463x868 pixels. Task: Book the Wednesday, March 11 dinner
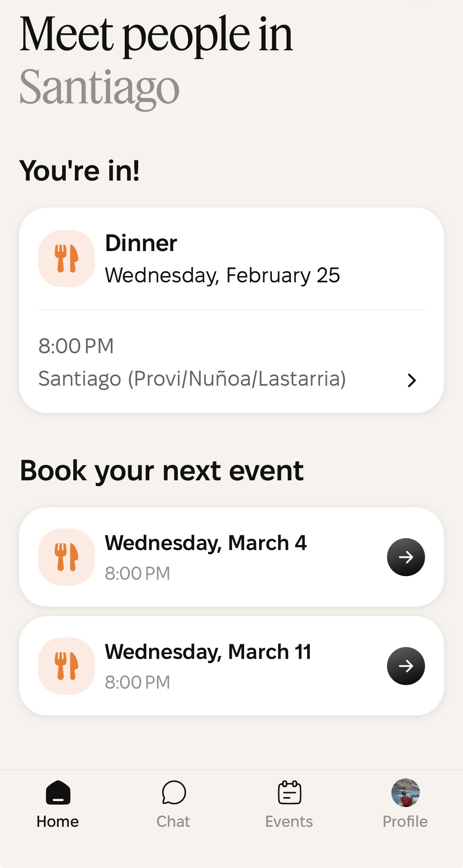tap(406, 666)
